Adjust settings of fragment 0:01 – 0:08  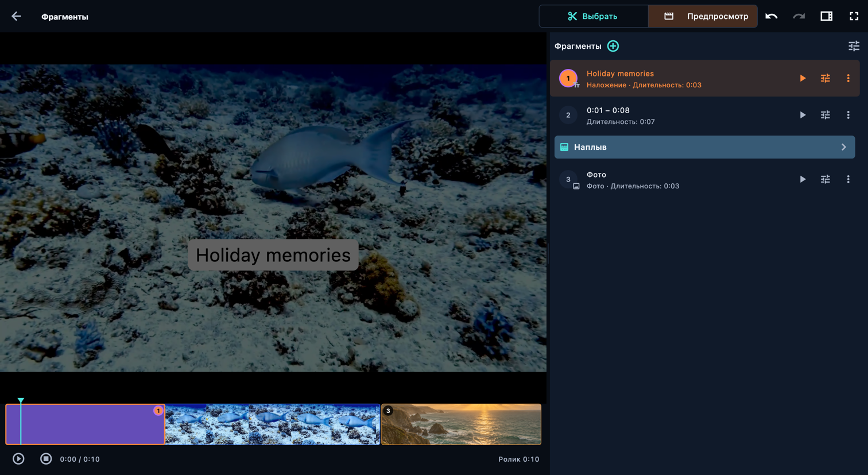826,115
